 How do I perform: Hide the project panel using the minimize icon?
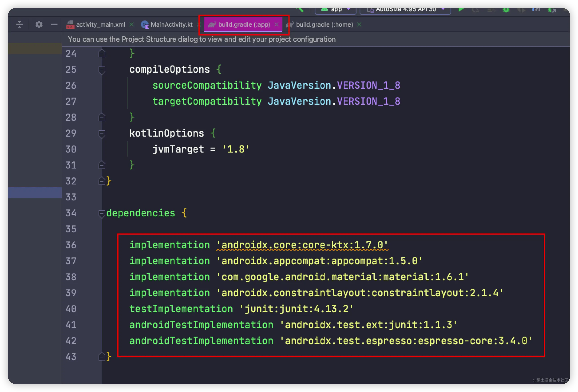pyautogui.click(x=54, y=24)
